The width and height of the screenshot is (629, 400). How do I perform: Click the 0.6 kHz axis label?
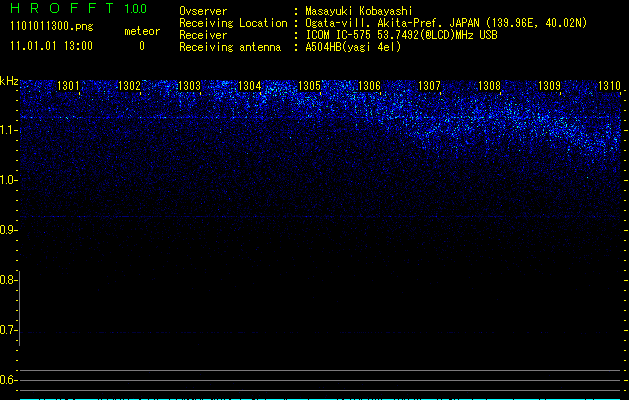click(8, 380)
